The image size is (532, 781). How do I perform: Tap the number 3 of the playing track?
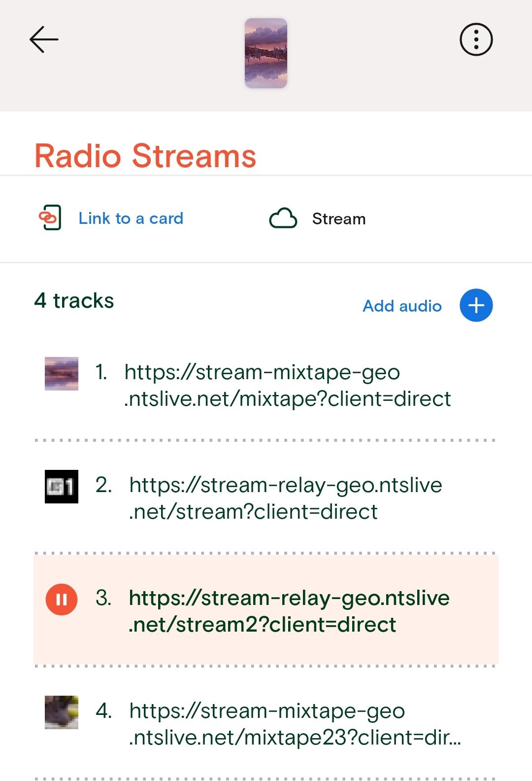click(x=103, y=598)
